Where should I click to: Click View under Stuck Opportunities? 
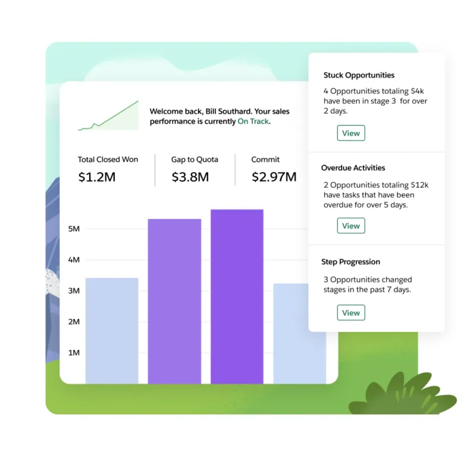351,133
